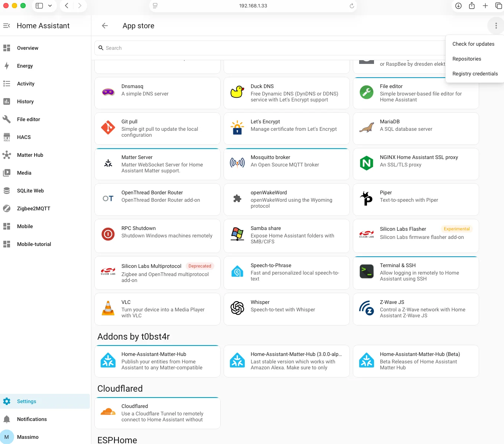Click the Settings gear icon
Viewport: 504px width, 444px height.
pyautogui.click(x=7, y=401)
